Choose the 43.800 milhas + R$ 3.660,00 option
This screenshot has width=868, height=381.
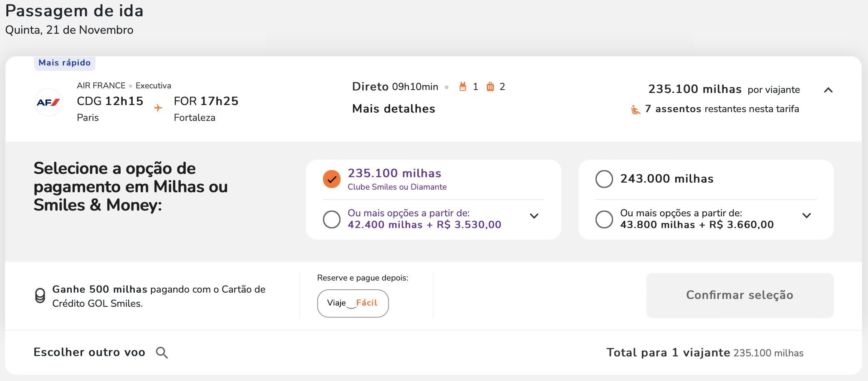click(604, 219)
